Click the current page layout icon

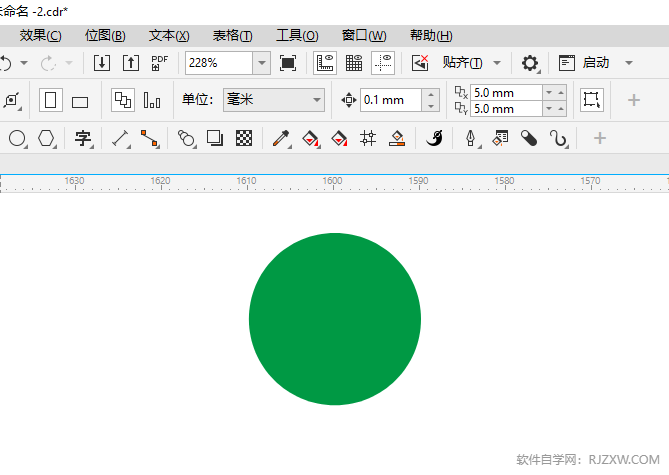152,100
